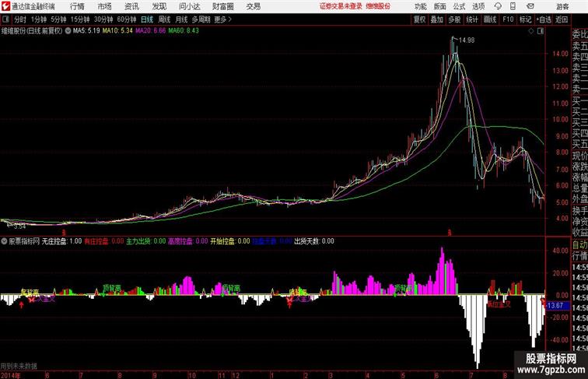Click the 高位金叉 signal label

[x=499, y=304]
